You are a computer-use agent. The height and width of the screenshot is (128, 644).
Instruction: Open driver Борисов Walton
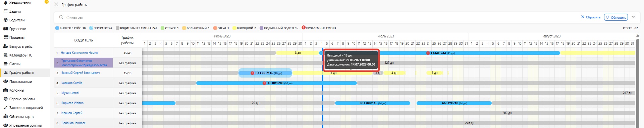pyautogui.click(x=72, y=103)
